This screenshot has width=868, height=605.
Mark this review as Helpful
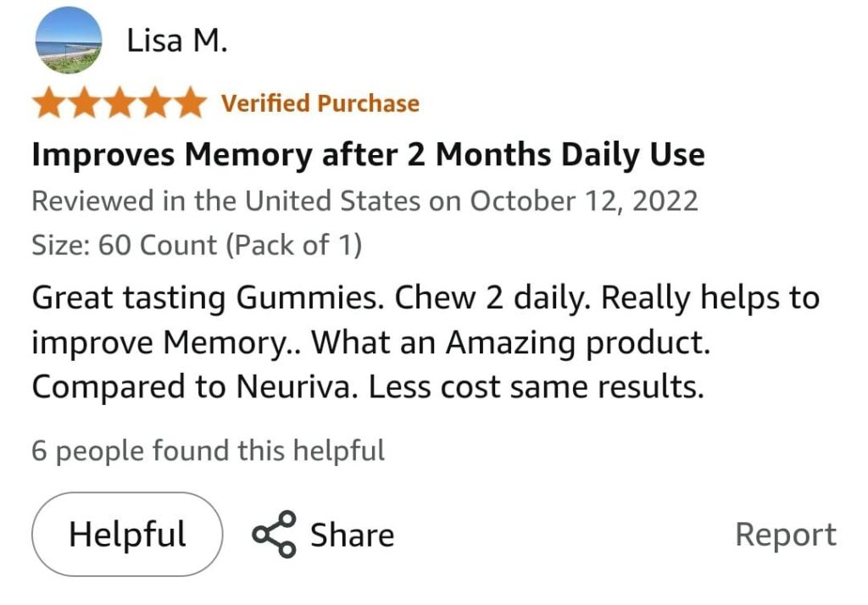pyautogui.click(x=127, y=535)
